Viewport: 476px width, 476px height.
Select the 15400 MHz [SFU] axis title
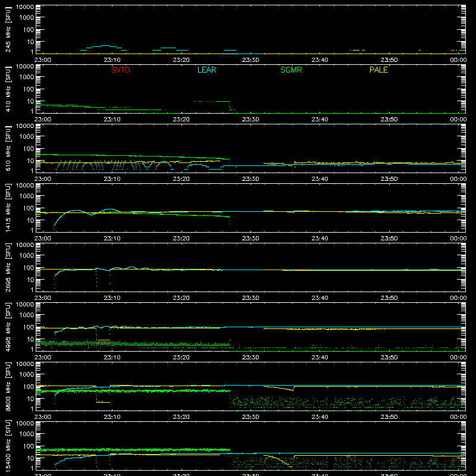tap(8, 446)
